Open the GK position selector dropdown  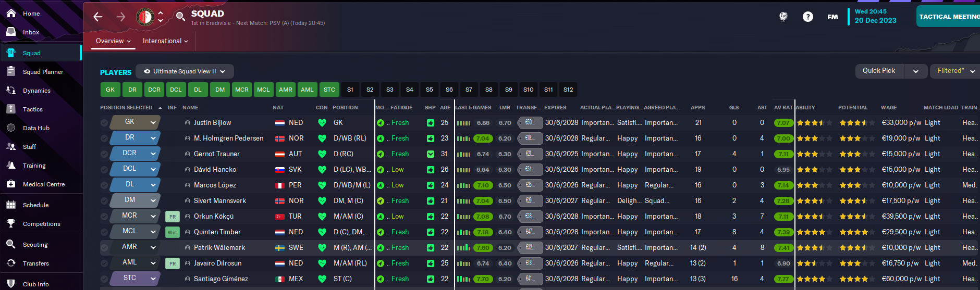coord(135,122)
